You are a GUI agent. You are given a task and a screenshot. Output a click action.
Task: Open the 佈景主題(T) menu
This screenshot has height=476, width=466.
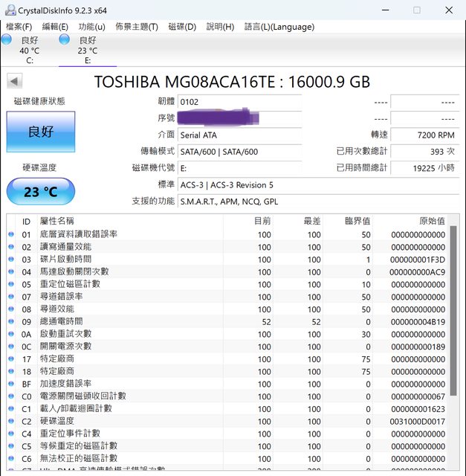point(137,27)
